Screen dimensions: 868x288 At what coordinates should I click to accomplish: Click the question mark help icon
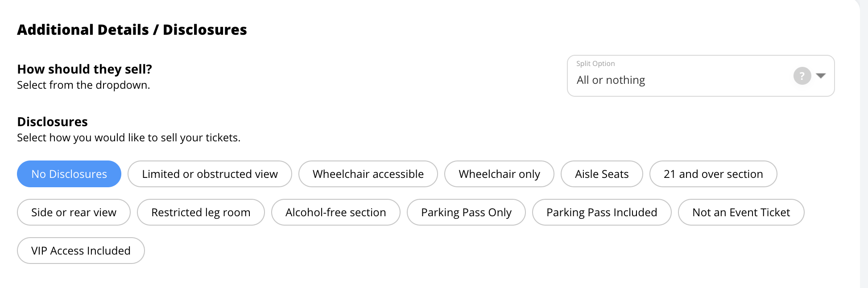point(802,76)
